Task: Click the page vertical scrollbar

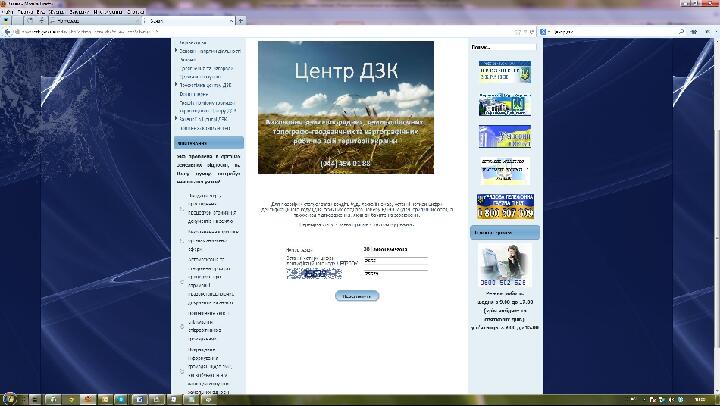Action: pyautogui.click(x=716, y=216)
